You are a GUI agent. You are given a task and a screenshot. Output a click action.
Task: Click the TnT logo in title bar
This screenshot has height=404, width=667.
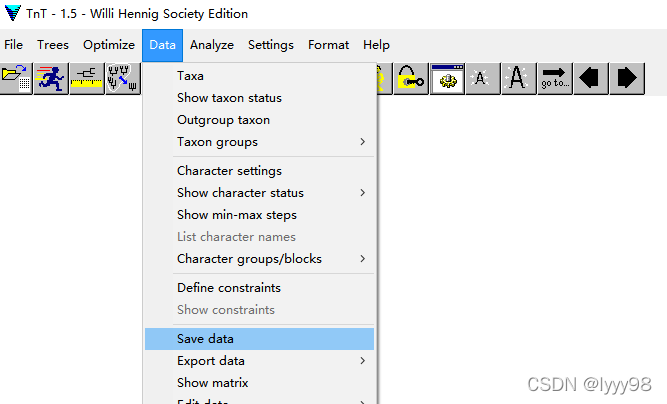point(13,13)
